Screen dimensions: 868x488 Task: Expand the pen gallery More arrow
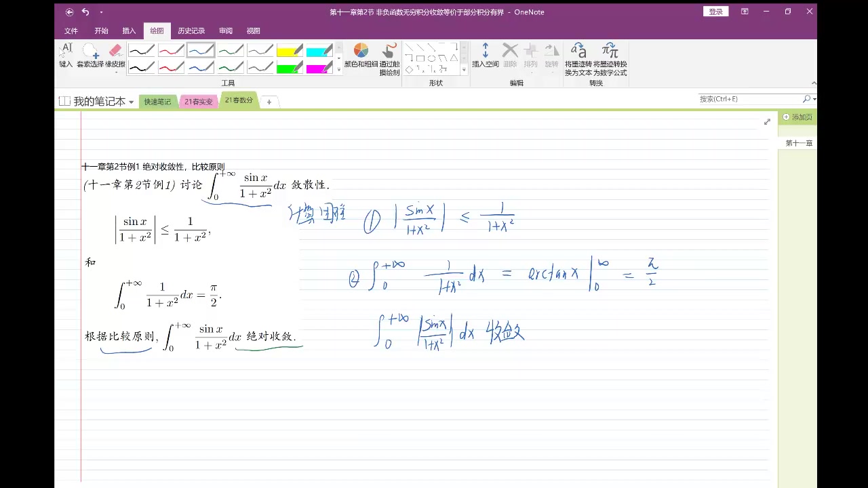(339, 69)
